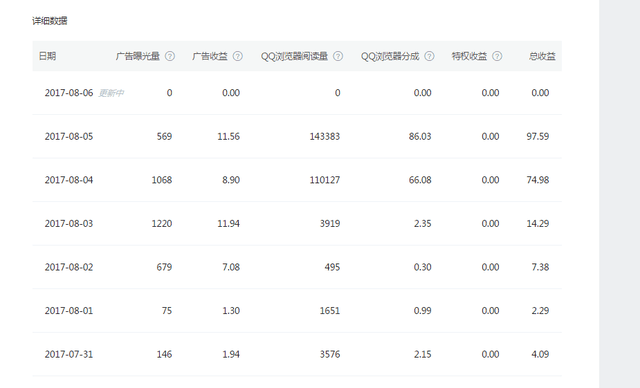Click ad exposure value 75
640x388 pixels.
167,311
